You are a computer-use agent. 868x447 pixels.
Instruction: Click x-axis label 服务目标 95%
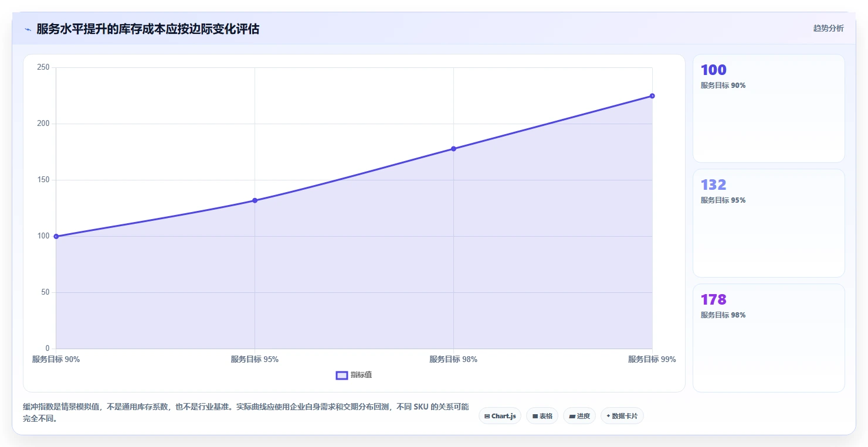pyautogui.click(x=255, y=359)
